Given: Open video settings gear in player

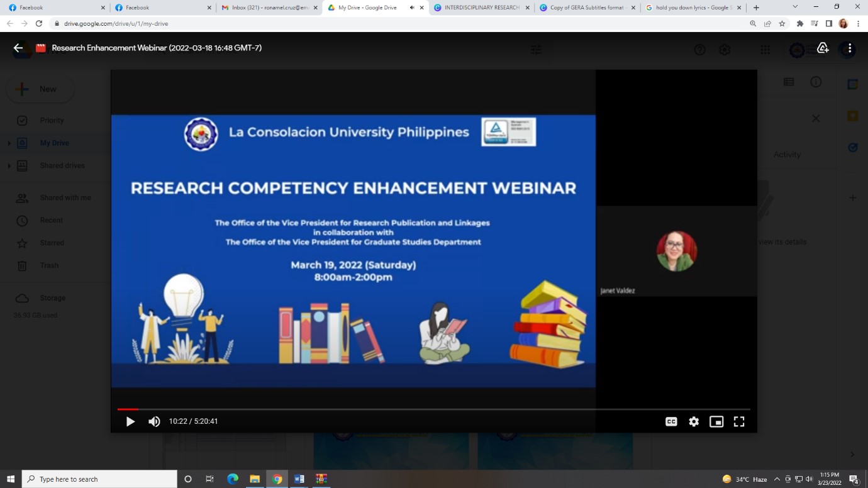Looking at the screenshot, I should [x=694, y=421].
